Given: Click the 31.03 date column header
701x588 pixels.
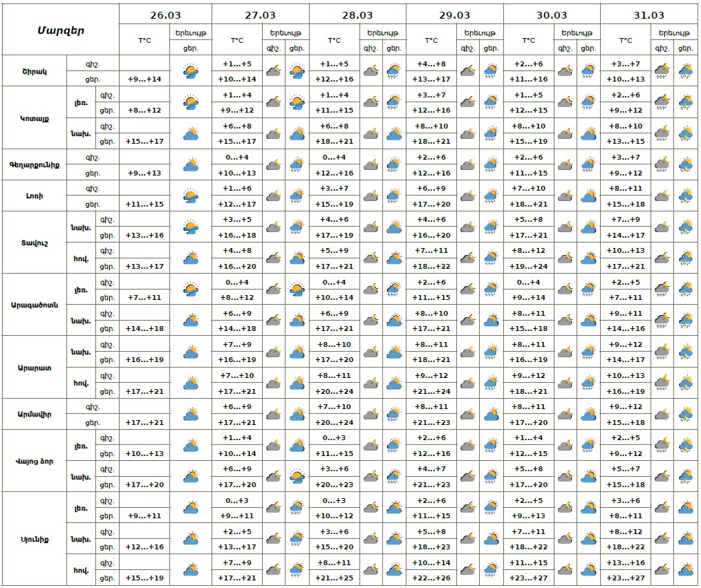Looking at the screenshot, I should 648,15.
